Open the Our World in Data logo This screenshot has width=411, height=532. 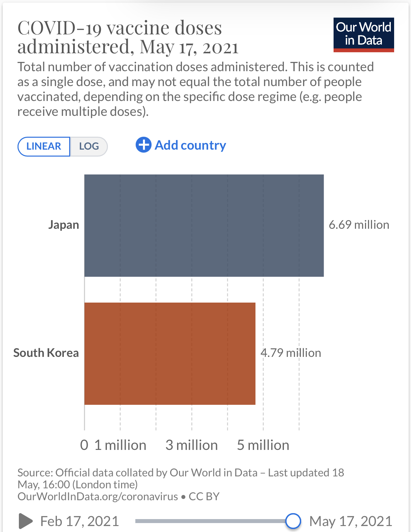tap(363, 34)
